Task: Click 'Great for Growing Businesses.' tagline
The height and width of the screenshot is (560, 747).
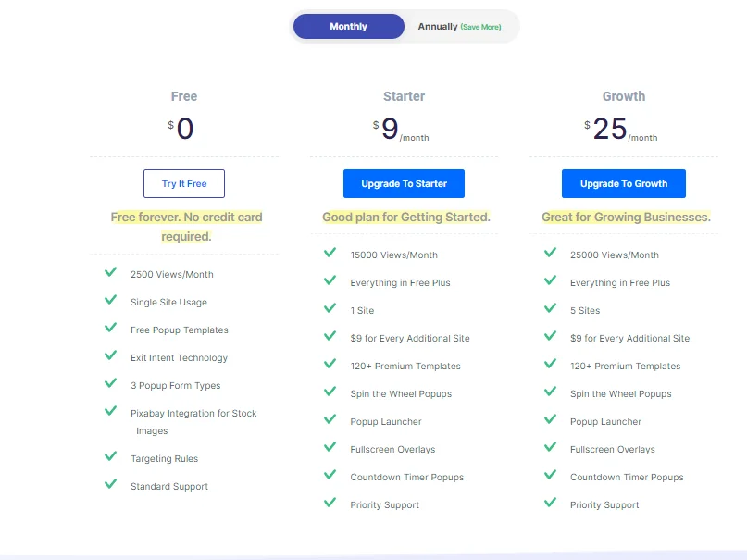Action: [x=626, y=218]
